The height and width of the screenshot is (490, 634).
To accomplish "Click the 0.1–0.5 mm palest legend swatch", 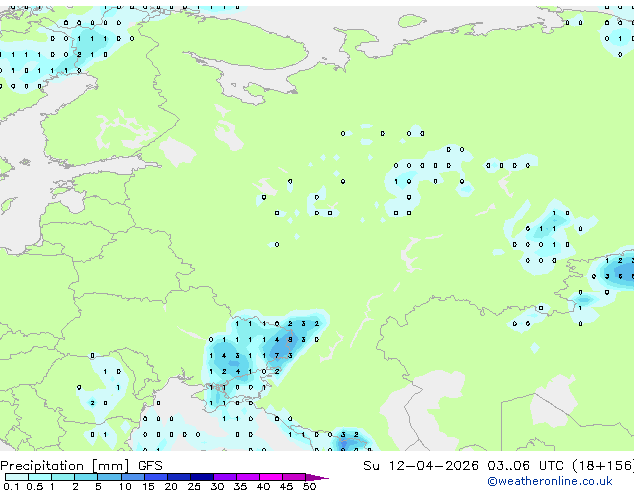I will (x=17, y=477).
